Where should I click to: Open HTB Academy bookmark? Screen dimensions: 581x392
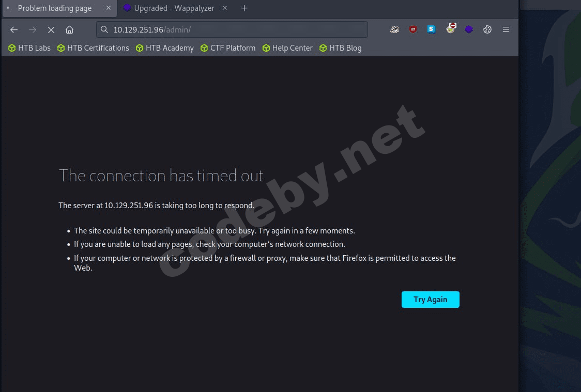point(165,48)
